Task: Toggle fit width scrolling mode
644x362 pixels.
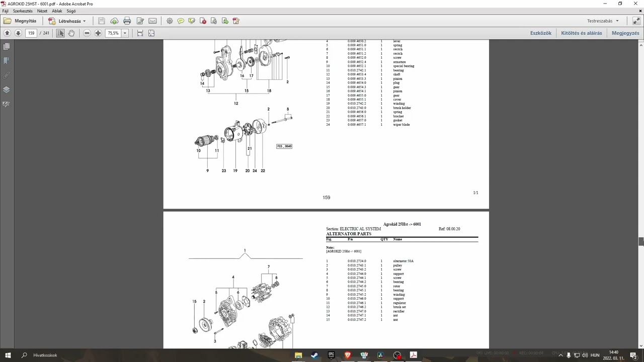Action: [x=140, y=33]
